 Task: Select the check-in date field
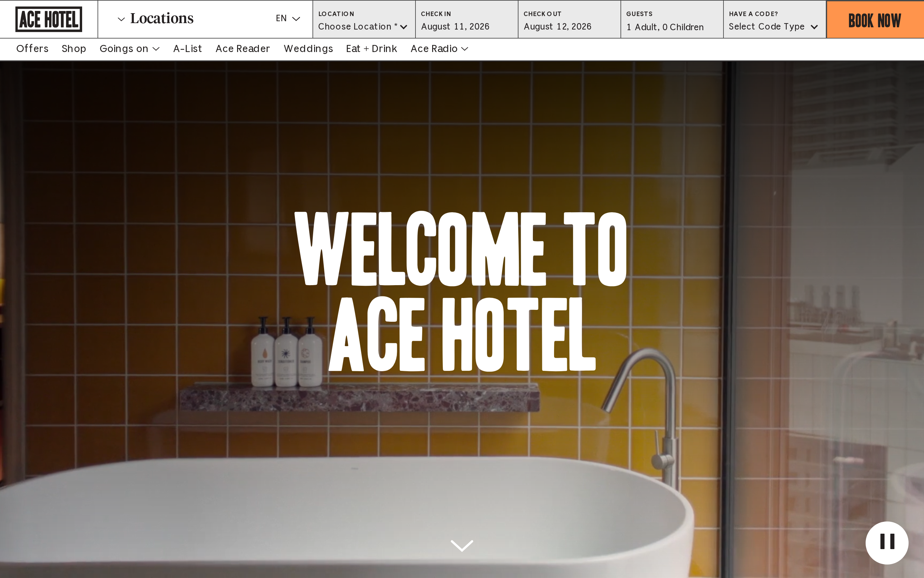pos(466,20)
